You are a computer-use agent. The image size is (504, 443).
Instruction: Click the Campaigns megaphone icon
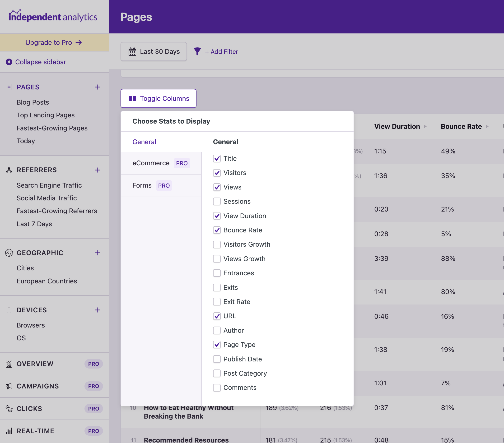[x=9, y=386]
